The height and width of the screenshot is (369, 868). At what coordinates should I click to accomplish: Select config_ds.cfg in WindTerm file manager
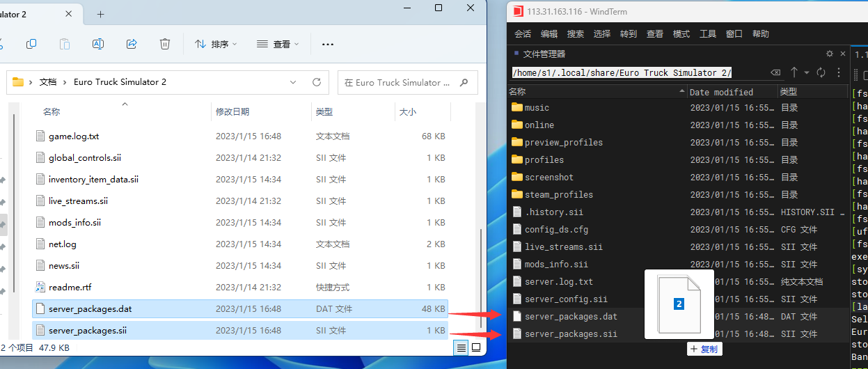677,230
